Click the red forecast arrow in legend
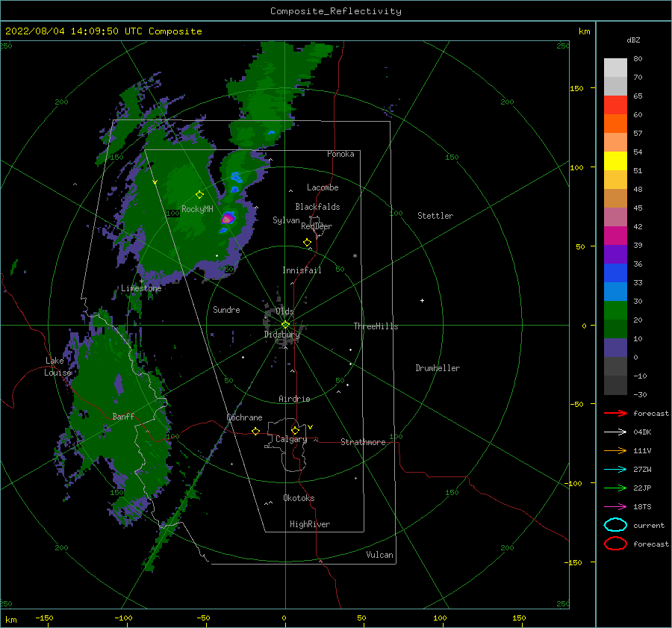Screen dimensions: 672x628 point(615,413)
